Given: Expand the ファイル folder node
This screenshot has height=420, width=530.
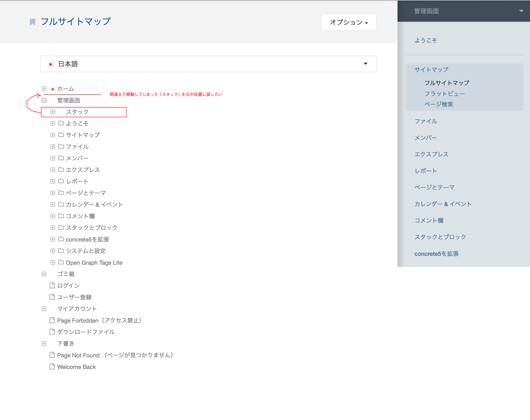Looking at the screenshot, I should pos(53,147).
